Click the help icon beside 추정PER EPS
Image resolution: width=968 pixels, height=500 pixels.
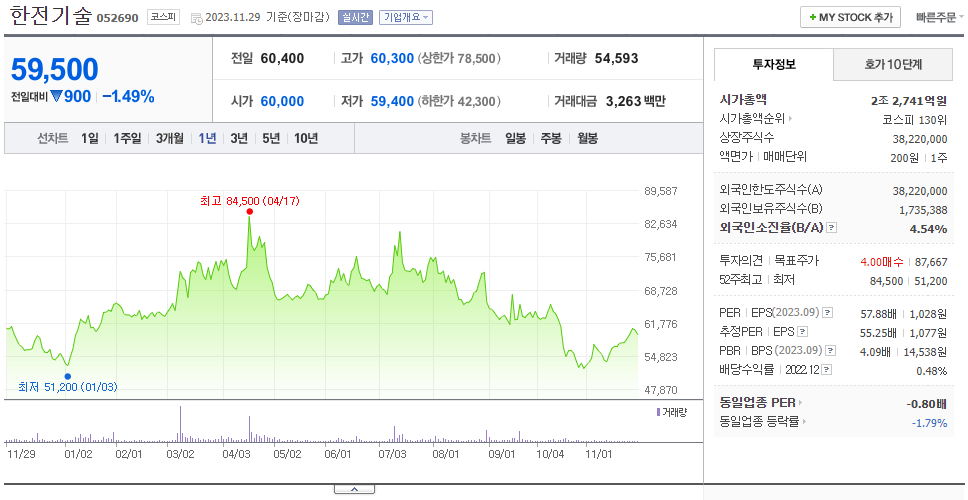(802, 332)
